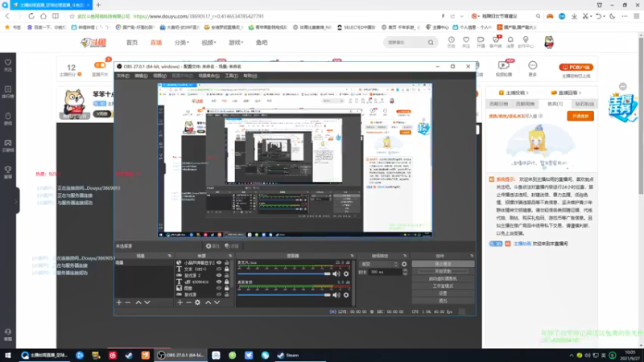
Task: Expand 直播回看 with its chevron
Action: tap(580, 93)
